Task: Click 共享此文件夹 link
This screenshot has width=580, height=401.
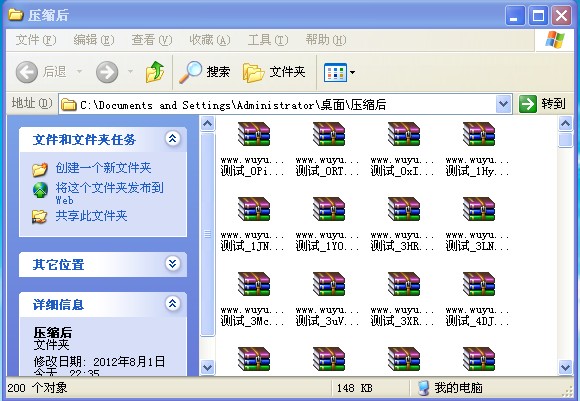Action: coord(91,216)
